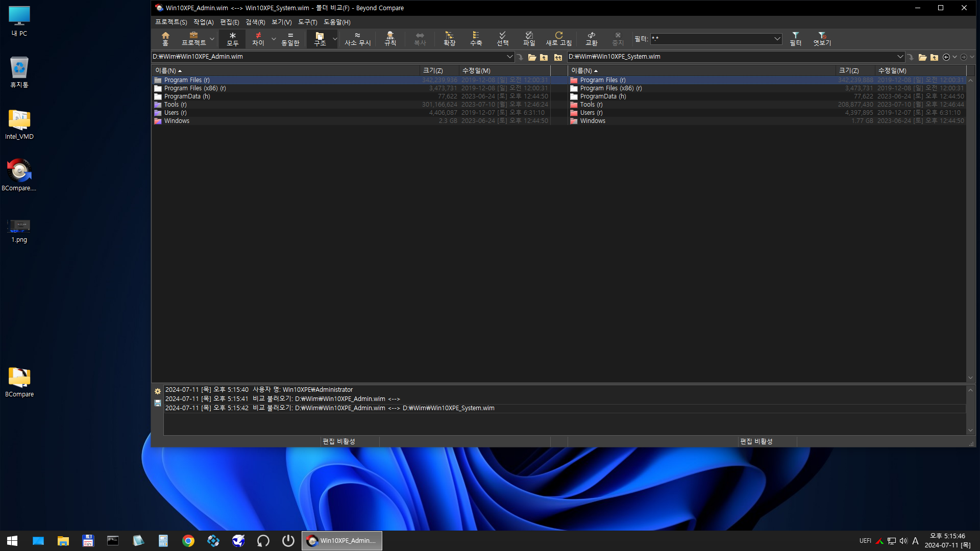Screen dimensions: 980x551
Task: Click the both-sides up-level folder icon
Action: [558, 57]
